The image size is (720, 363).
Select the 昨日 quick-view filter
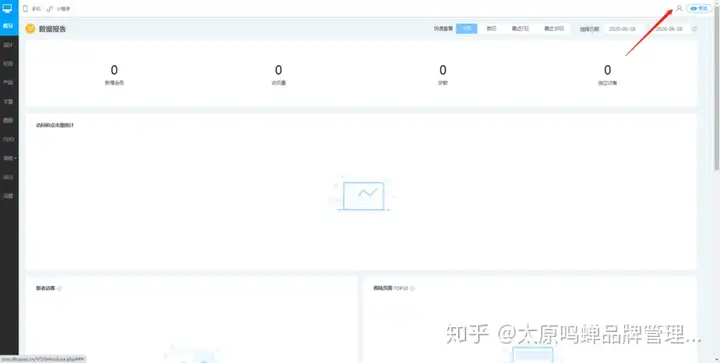(491, 28)
